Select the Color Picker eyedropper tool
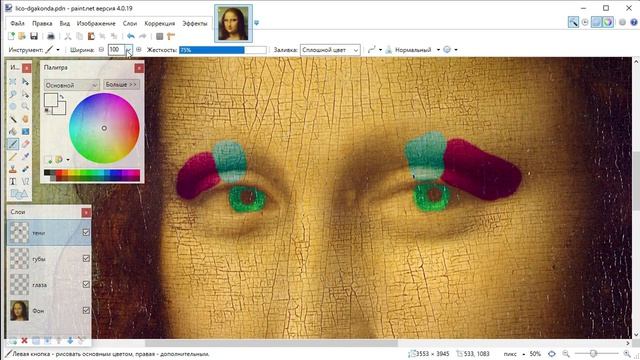The width and height of the screenshot is (640, 360). pos(25,156)
